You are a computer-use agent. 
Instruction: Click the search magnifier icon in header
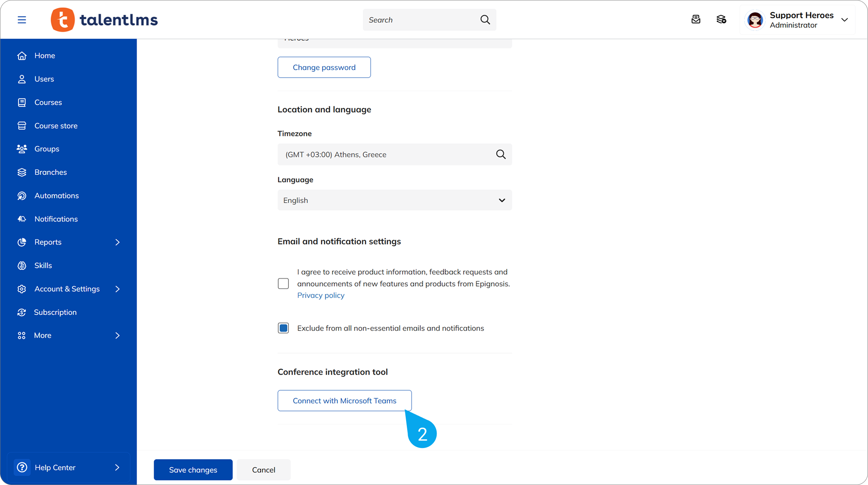coord(485,20)
